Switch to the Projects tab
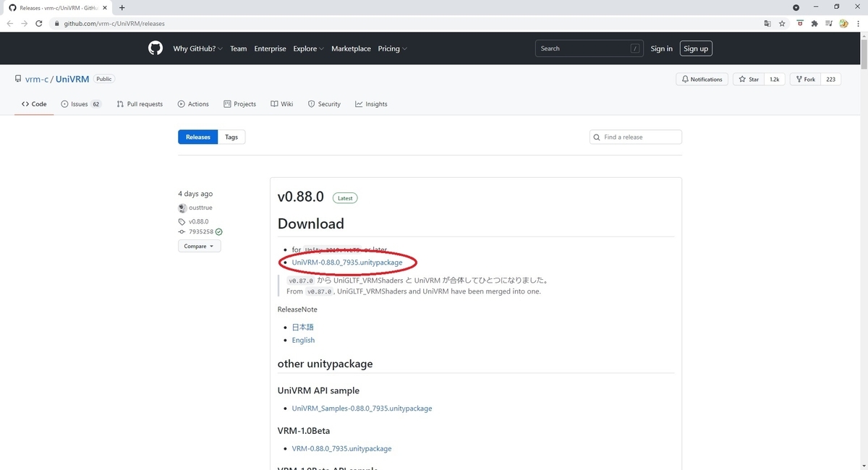868x470 pixels. pyautogui.click(x=240, y=104)
